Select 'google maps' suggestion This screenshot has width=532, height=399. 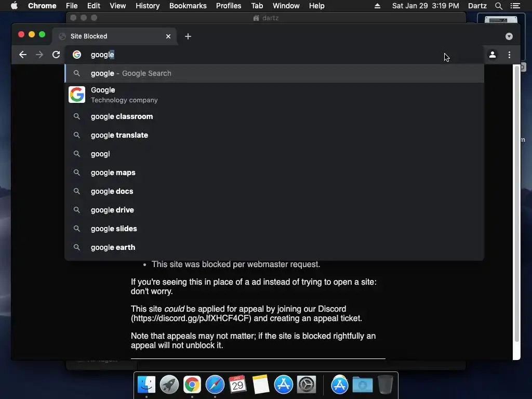[x=274, y=172]
